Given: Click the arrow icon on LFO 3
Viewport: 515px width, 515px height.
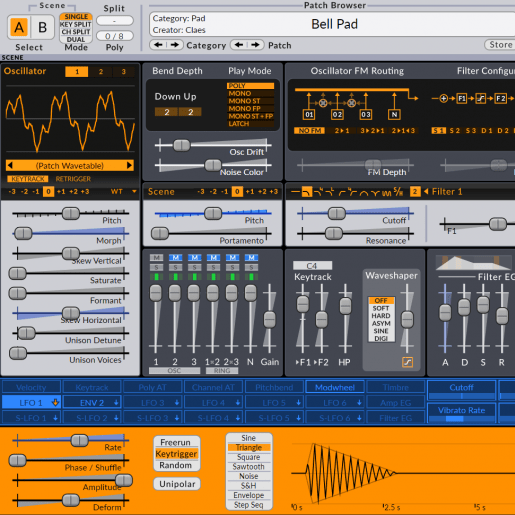Looking at the screenshot, I should [x=177, y=403].
